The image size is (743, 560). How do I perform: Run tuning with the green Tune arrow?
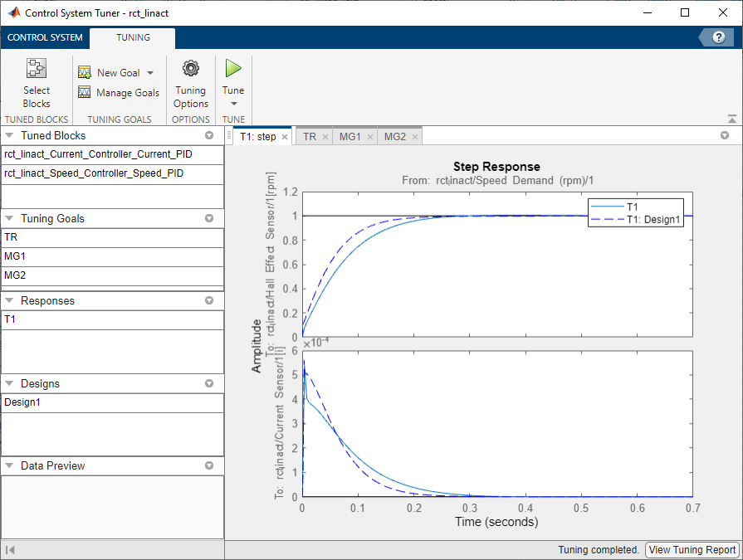point(233,69)
